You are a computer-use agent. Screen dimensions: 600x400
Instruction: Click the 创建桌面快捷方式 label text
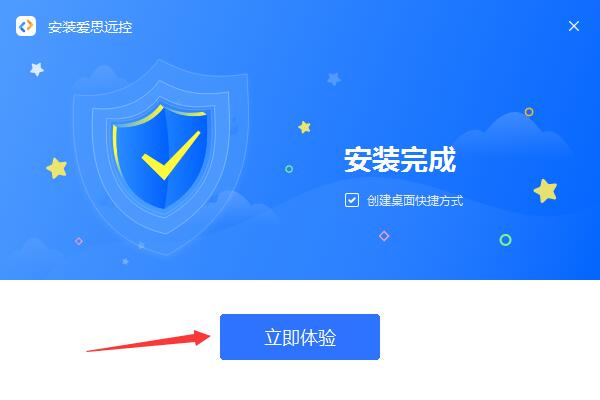coord(415,200)
